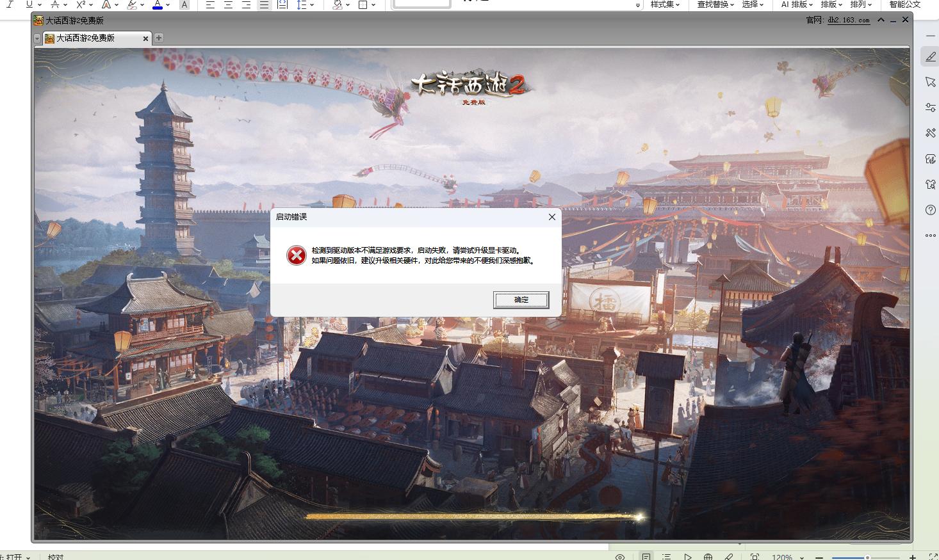
Task: Toggle italic formatting in WPS toolbar
Action: [x=10, y=4]
